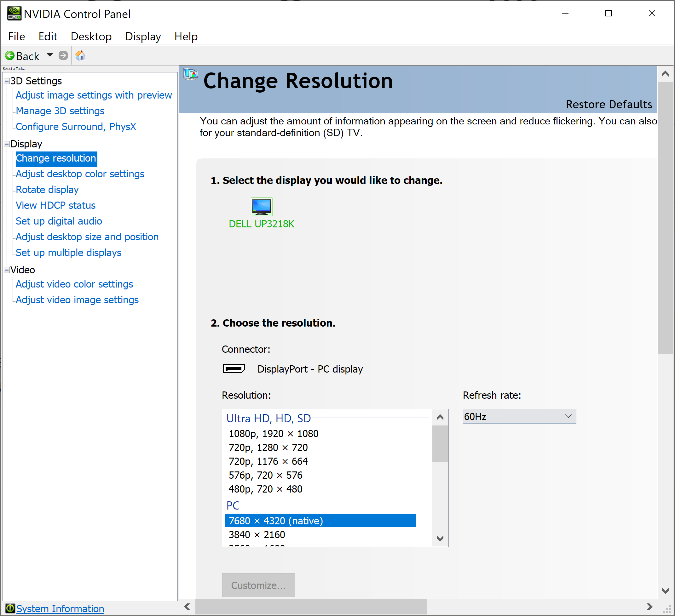Click the green Back arrow icon
This screenshot has width=675, height=616.
(x=10, y=55)
